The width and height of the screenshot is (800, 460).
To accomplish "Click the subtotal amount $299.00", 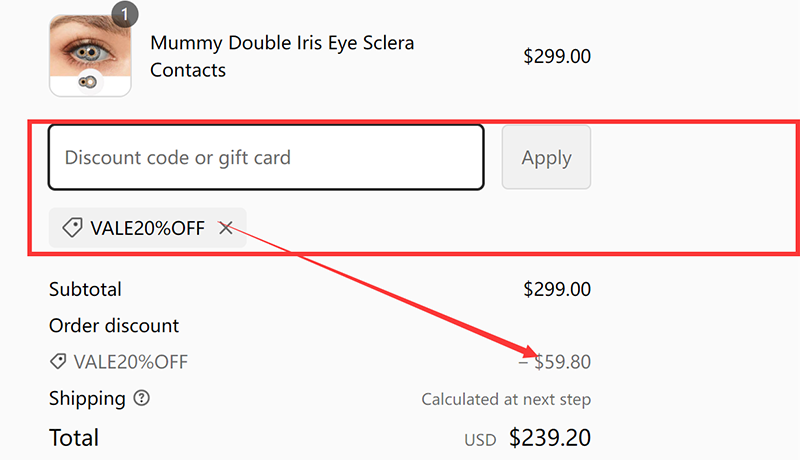I will (557, 290).
